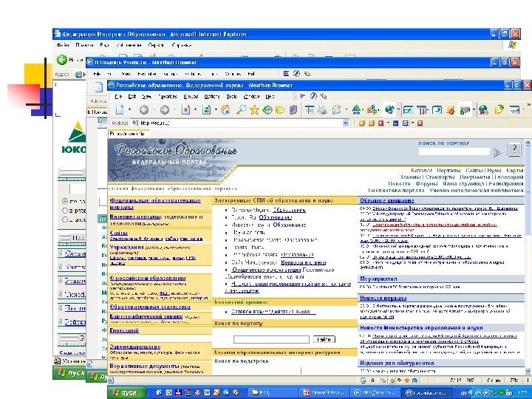Open Файл menu in Internet Explorer window
This screenshot has height=399, width=532.
click(62, 45)
